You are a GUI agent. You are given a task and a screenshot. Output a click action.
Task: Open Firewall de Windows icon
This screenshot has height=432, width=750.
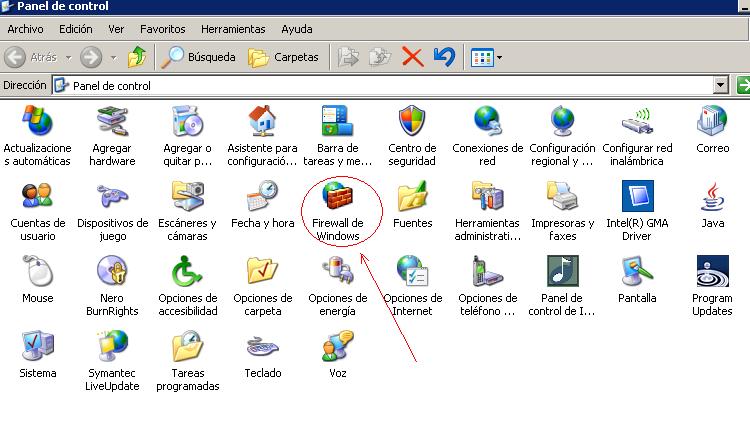tap(337, 196)
